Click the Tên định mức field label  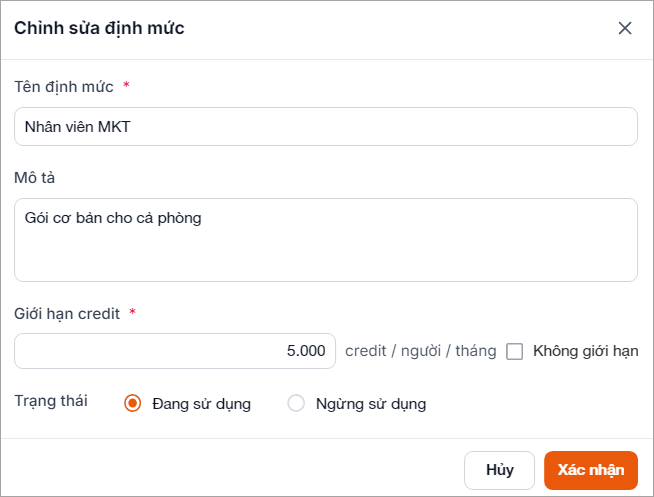(64, 86)
